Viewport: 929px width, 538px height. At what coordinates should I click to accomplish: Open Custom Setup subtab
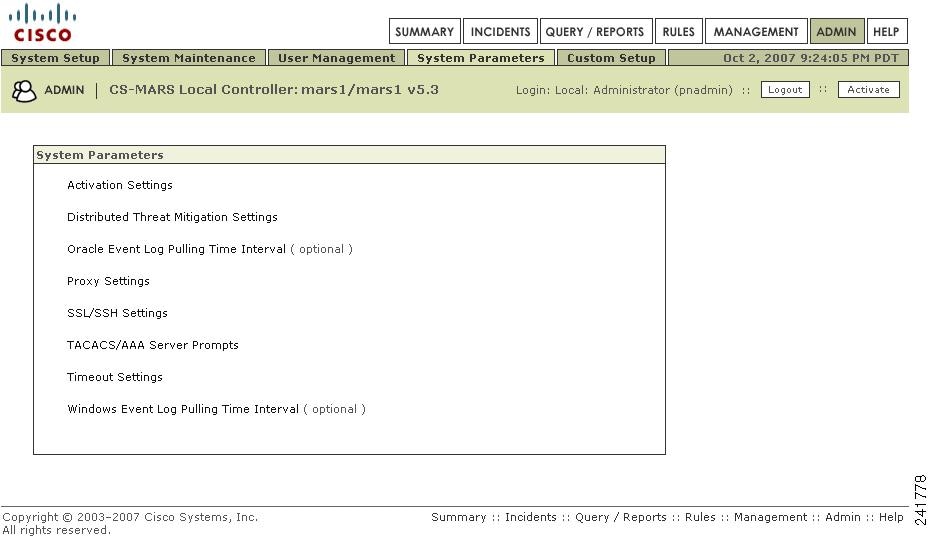(x=611, y=58)
